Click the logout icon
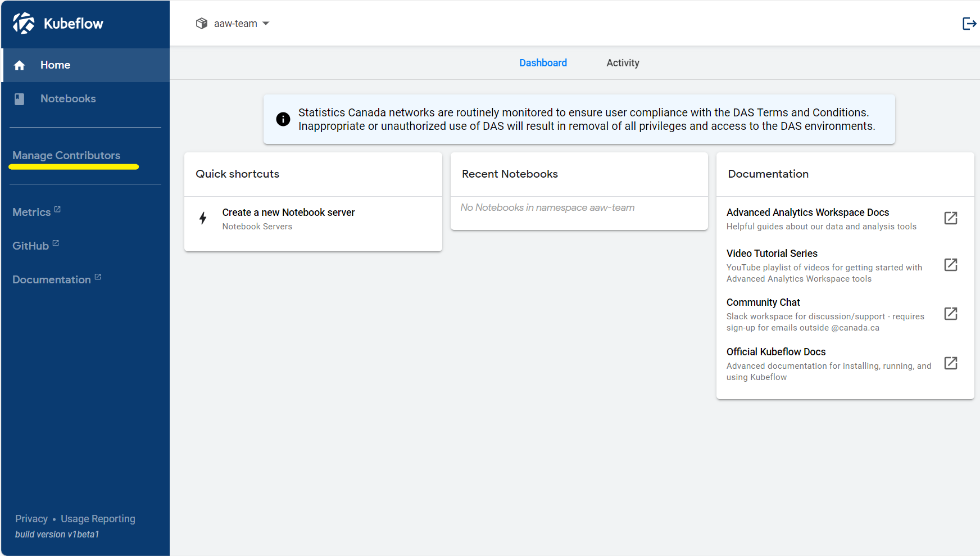Image resolution: width=980 pixels, height=556 pixels. pyautogui.click(x=969, y=24)
